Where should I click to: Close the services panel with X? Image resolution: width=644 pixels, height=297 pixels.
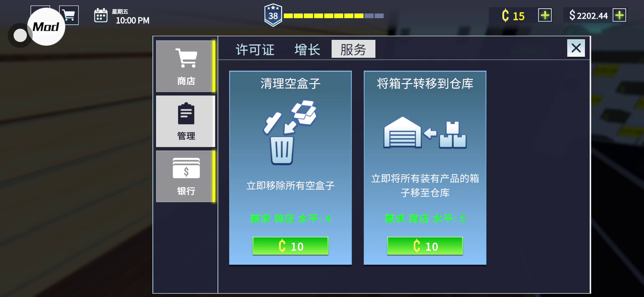point(576,48)
